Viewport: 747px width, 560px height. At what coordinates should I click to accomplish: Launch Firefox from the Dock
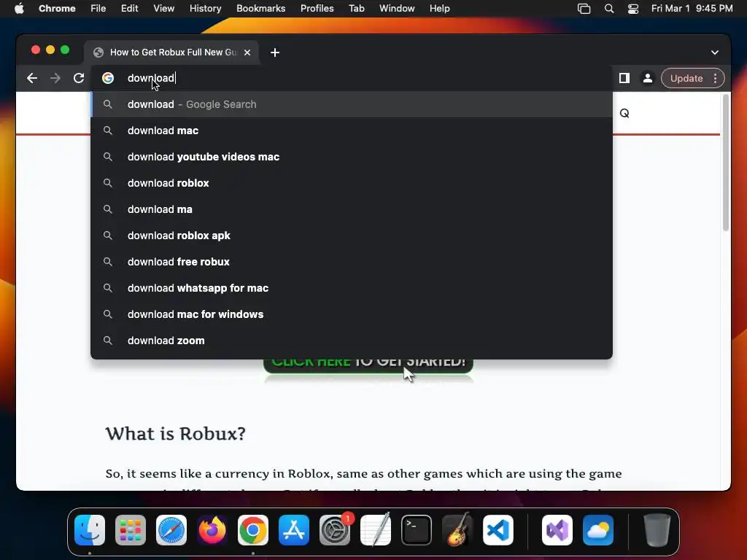(212, 530)
